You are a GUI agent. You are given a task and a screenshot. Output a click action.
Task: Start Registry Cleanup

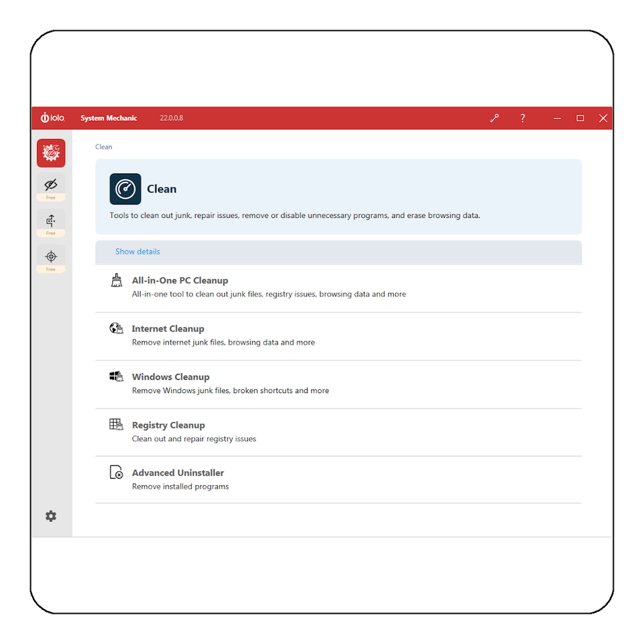click(x=338, y=433)
